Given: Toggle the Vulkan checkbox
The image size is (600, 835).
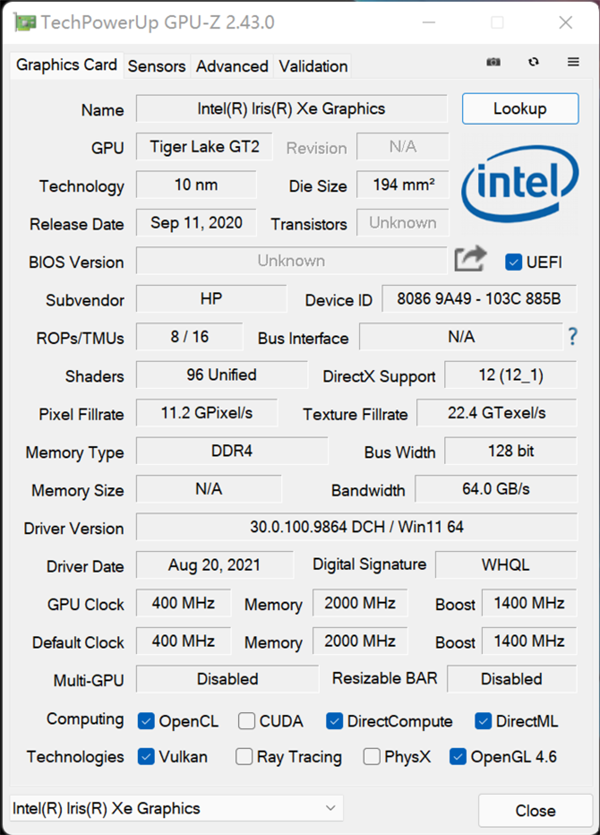Looking at the screenshot, I should point(146,757).
